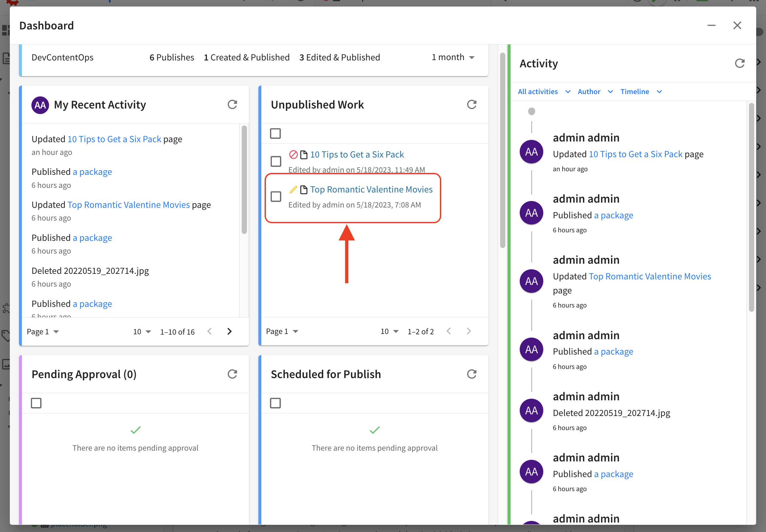Check the Top Romantic Valentine Movies checkbox
This screenshot has width=766, height=532.
(276, 197)
